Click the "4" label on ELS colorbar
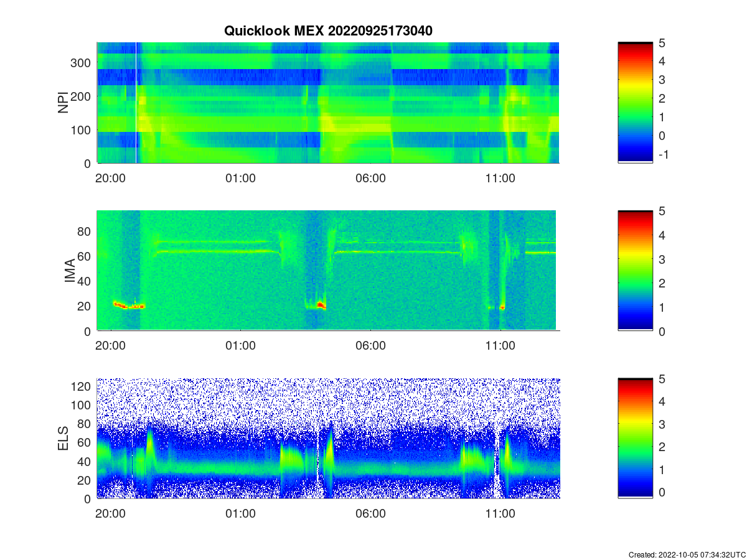 click(x=662, y=401)
